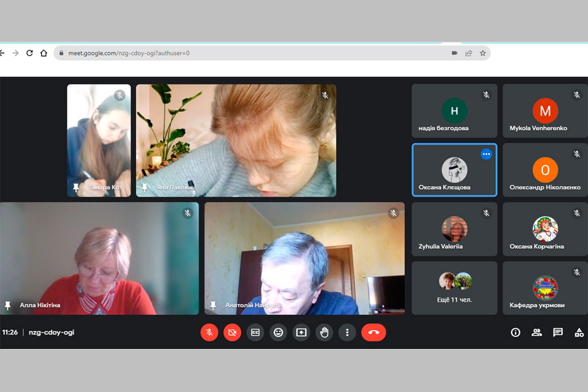
Task: Click muted mic icon on Zyhulia Valeriia tile
Action: [x=486, y=214]
